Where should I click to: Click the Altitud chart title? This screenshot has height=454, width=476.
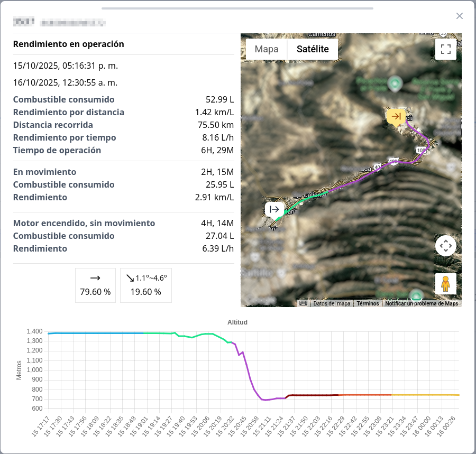[x=237, y=322]
